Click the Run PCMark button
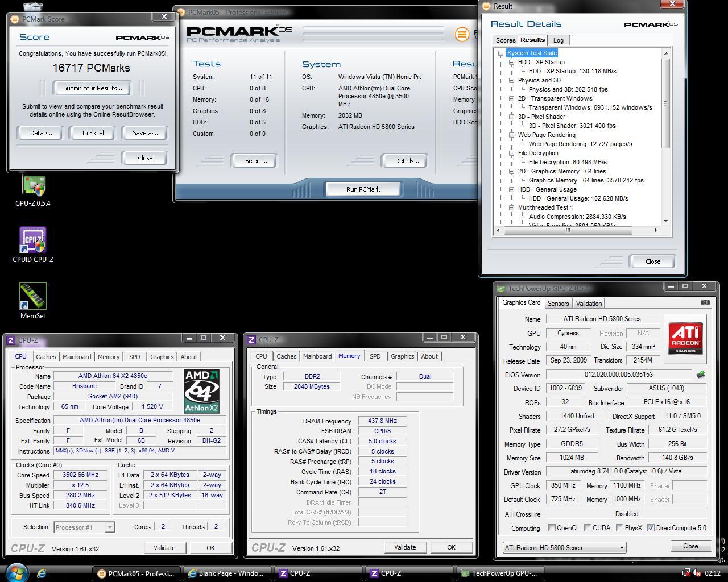Image resolution: width=728 pixels, height=582 pixels. (x=363, y=189)
